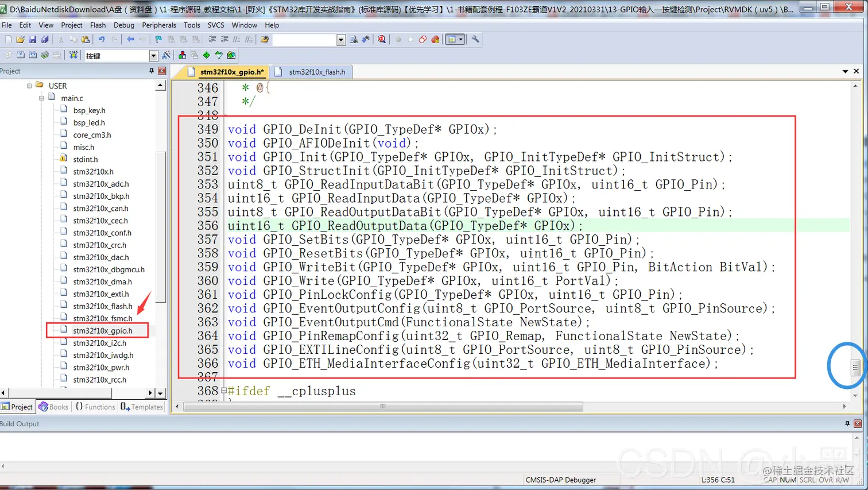Open the File menu

coord(7,25)
